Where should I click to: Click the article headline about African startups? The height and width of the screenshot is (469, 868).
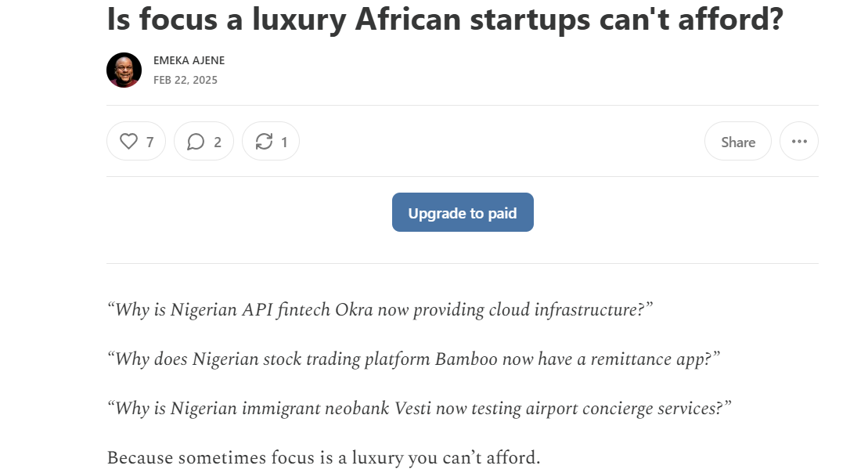tap(445, 19)
